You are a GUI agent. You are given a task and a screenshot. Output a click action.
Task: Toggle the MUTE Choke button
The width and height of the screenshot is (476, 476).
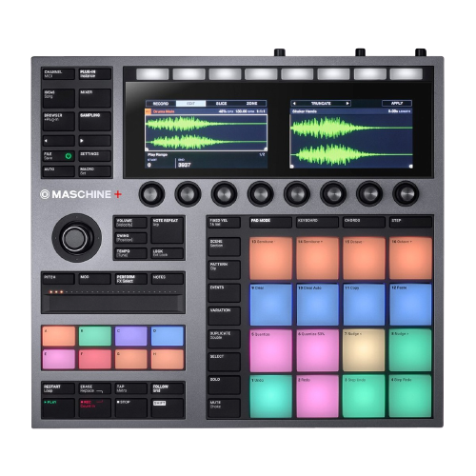tap(224, 408)
